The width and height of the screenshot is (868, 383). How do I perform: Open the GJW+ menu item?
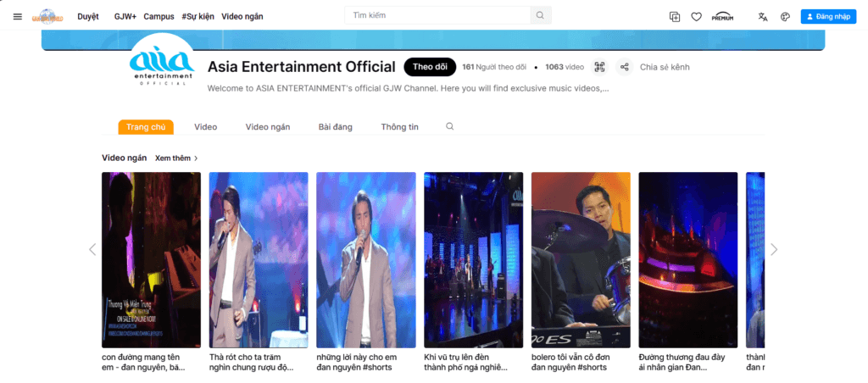point(125,17)
